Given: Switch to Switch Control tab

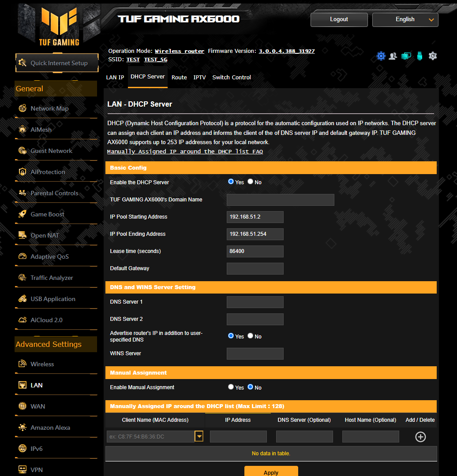Looking at the screenshot, I should pos(232,78).
